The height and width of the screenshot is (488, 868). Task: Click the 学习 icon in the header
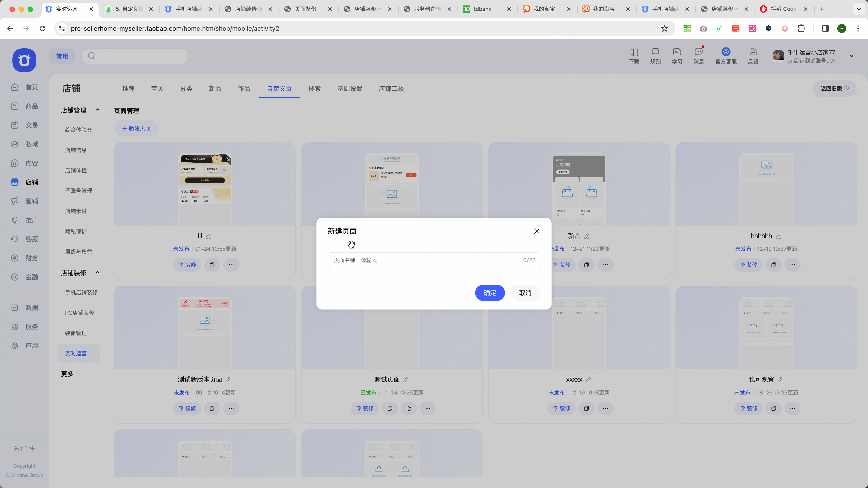pos(677,56)
